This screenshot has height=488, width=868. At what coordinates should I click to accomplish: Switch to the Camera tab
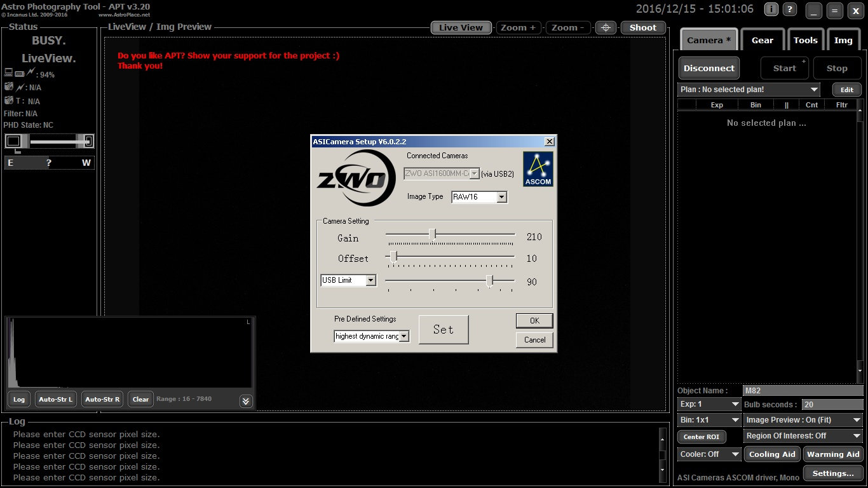(709, 40)
